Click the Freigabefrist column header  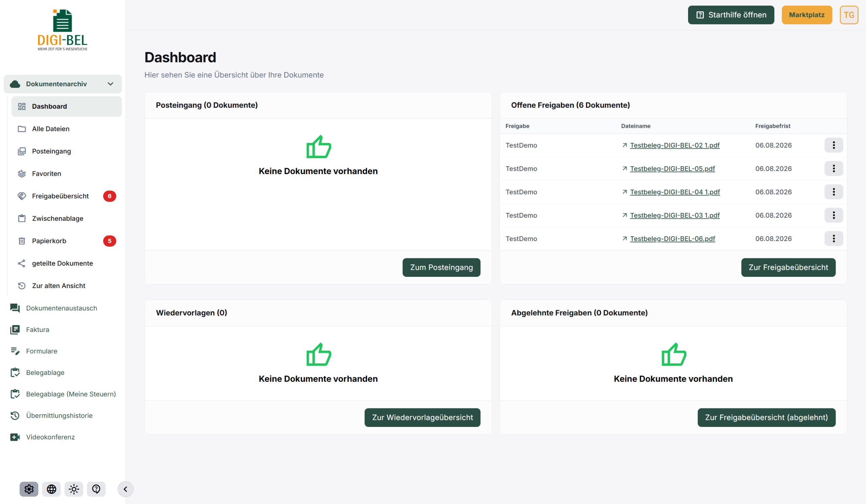(x=773, y=126)
